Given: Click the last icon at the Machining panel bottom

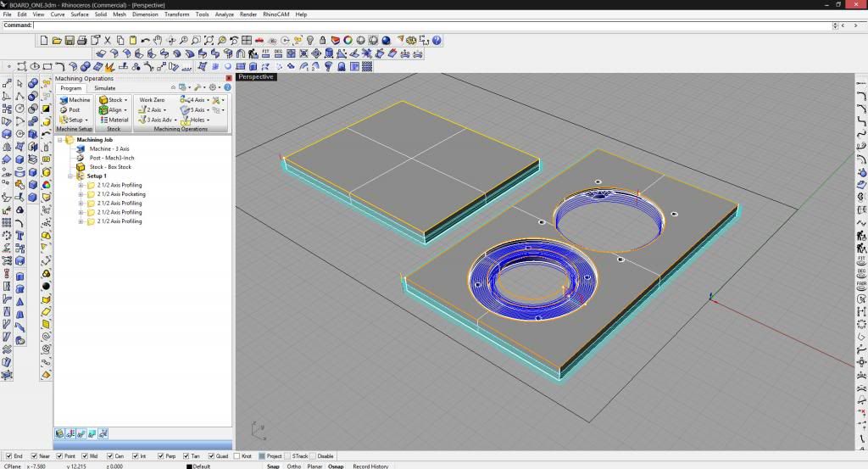Looking at the screenshot, I should point(103,434).
